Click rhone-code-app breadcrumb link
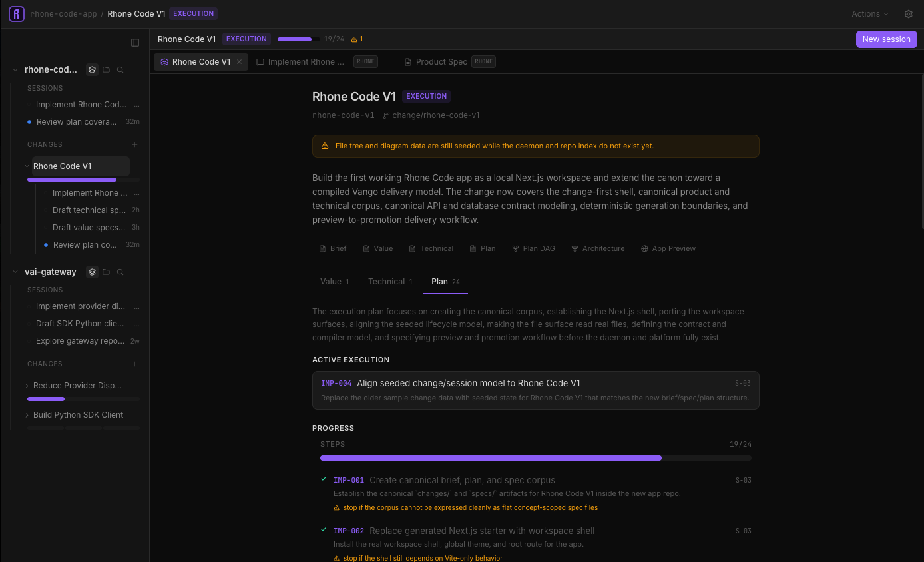924x562 pixels. click(x=63, y=14)
